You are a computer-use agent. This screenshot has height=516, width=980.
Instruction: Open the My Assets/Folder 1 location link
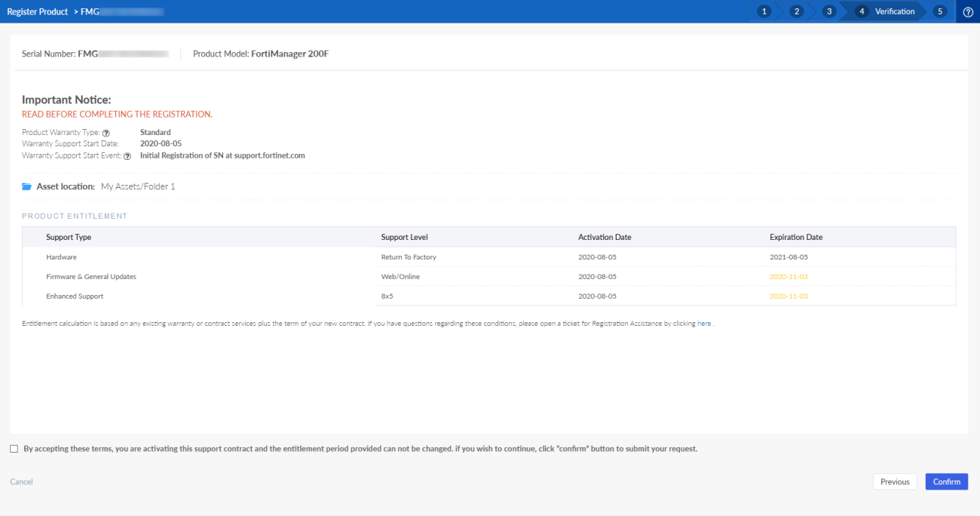click(137, 186)
